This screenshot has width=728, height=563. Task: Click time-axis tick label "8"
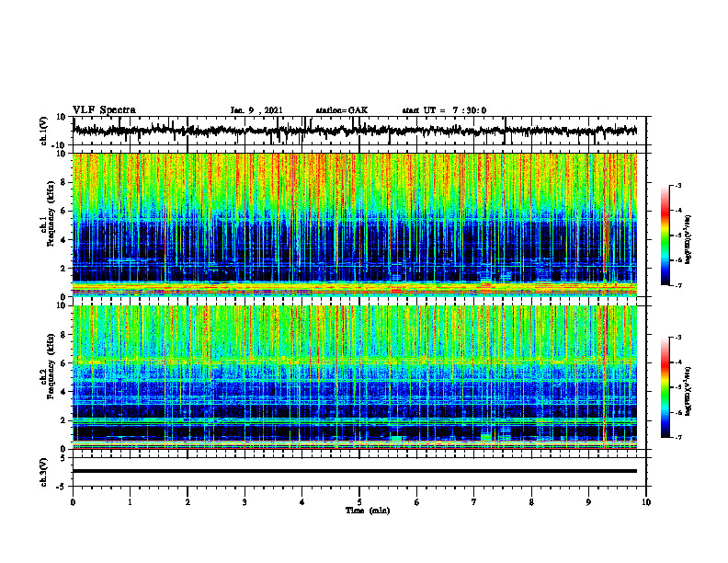(x=531, y=502)
